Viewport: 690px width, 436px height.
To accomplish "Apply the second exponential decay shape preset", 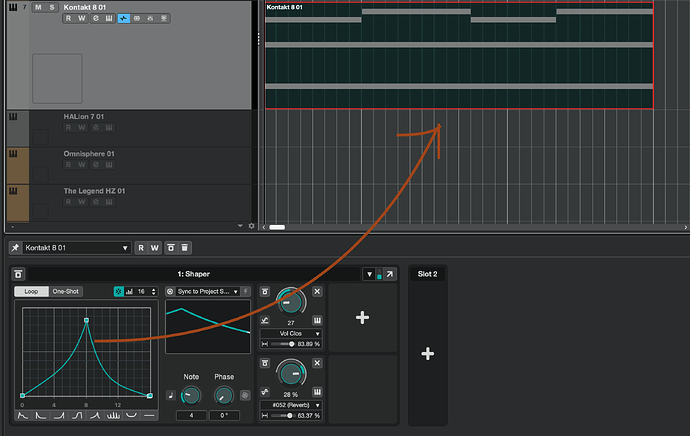I will click(x=40, y=415).
